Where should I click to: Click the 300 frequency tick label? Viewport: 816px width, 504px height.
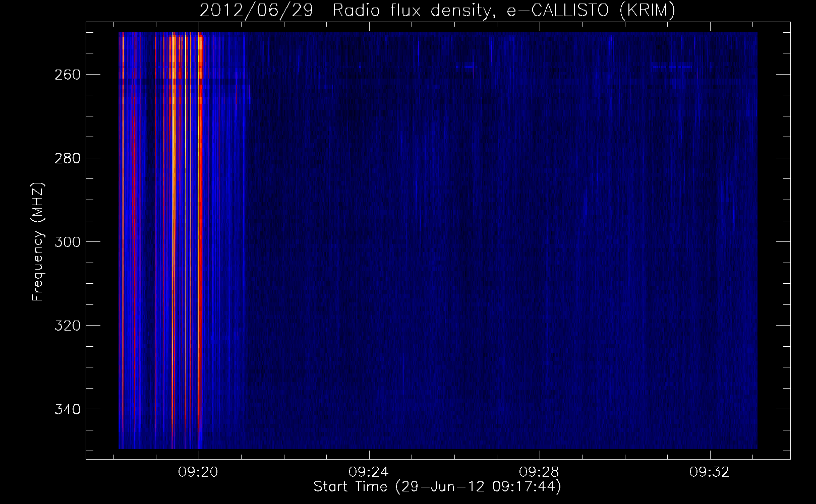pyautogui.click(x=68, y=242)
